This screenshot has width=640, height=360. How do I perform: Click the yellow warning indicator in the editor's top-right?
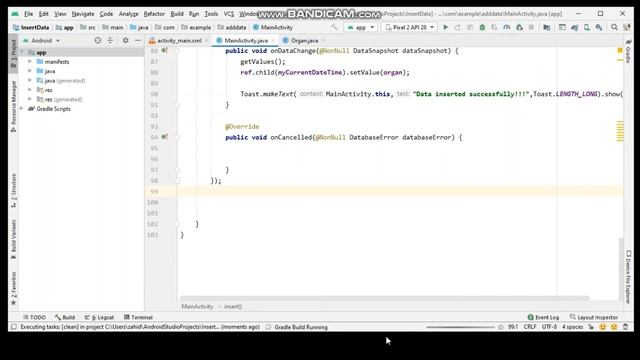pos(620,50)
